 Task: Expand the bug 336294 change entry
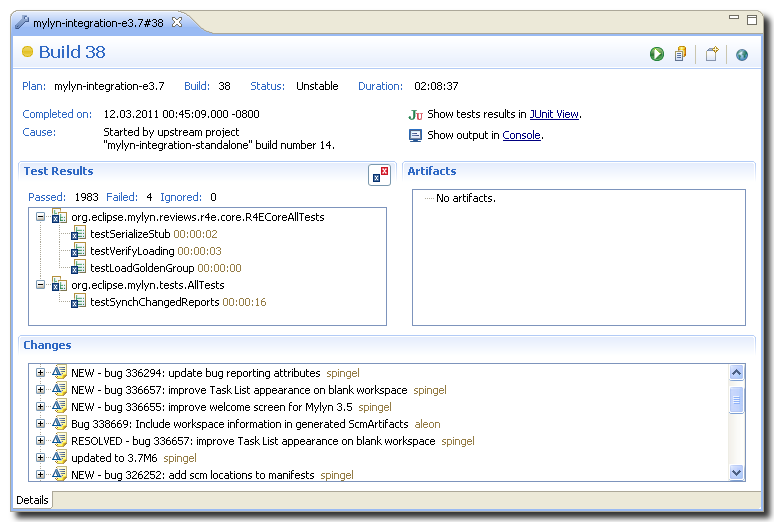(41, 373)
